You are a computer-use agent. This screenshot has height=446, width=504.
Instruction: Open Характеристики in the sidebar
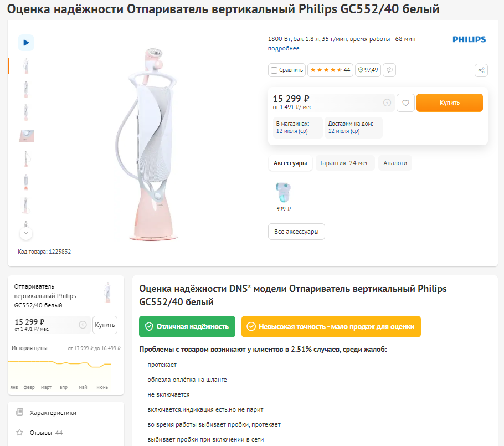click(x=53, y=413)
